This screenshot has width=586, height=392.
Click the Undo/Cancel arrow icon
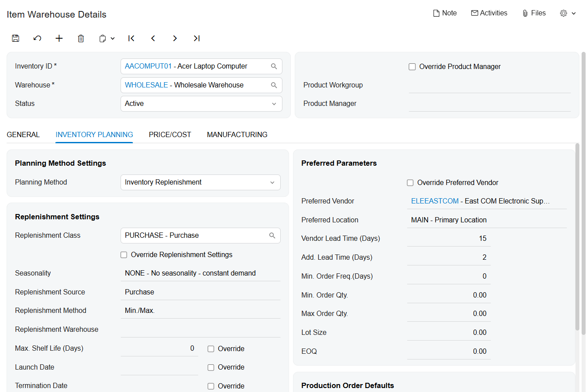[37, 38]
